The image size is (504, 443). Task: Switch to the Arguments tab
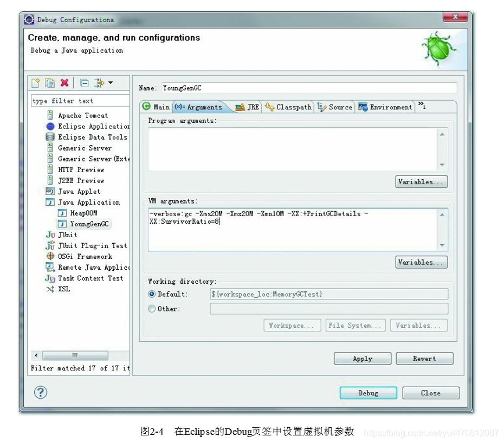[x=199, y=107]
